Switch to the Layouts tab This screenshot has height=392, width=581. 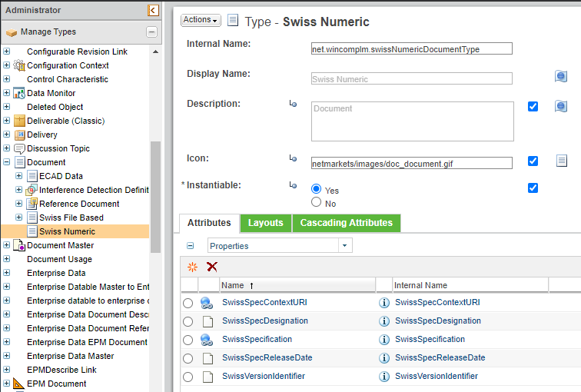[x=266, y=223]
